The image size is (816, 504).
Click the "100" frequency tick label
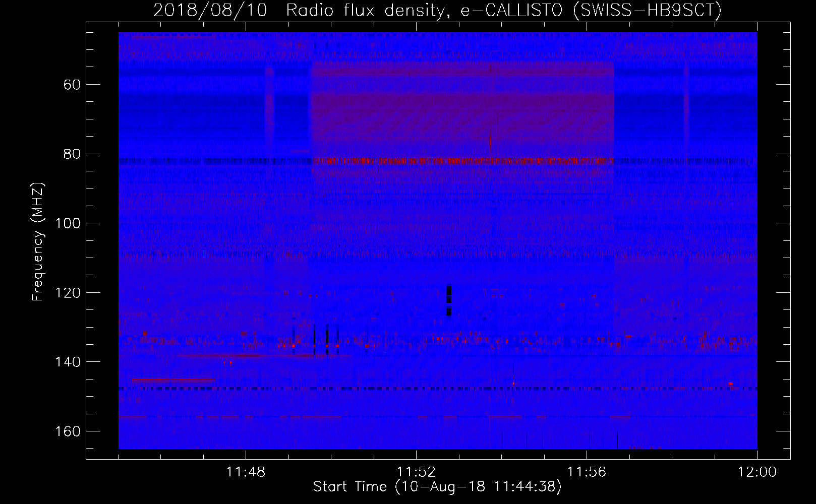click(68, 223)
